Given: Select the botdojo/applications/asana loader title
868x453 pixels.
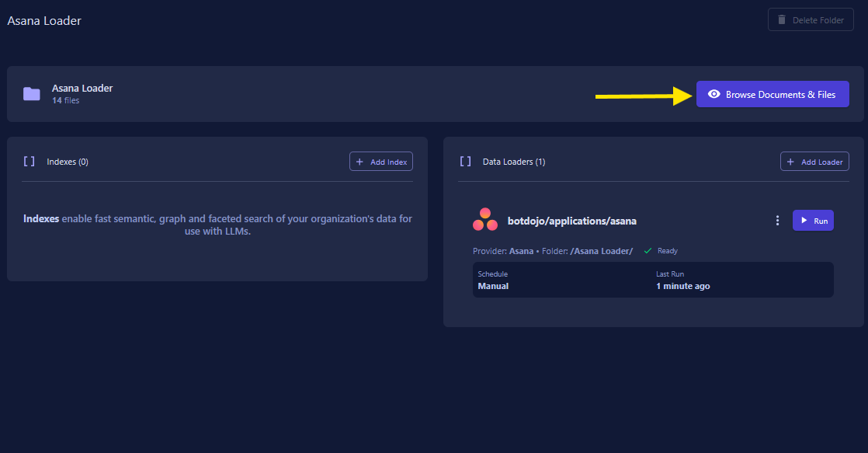Looking at the screenshot, I should 571,221.
